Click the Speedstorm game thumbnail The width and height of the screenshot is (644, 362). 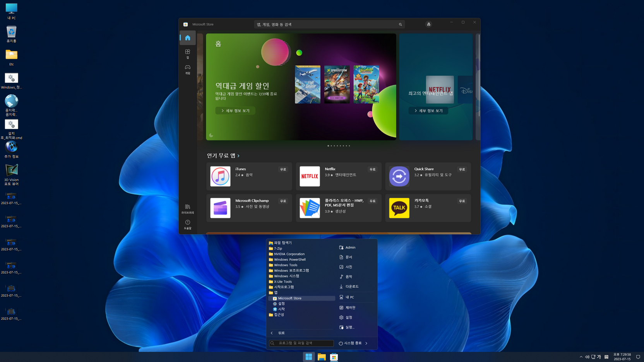(x=337, y=84)
